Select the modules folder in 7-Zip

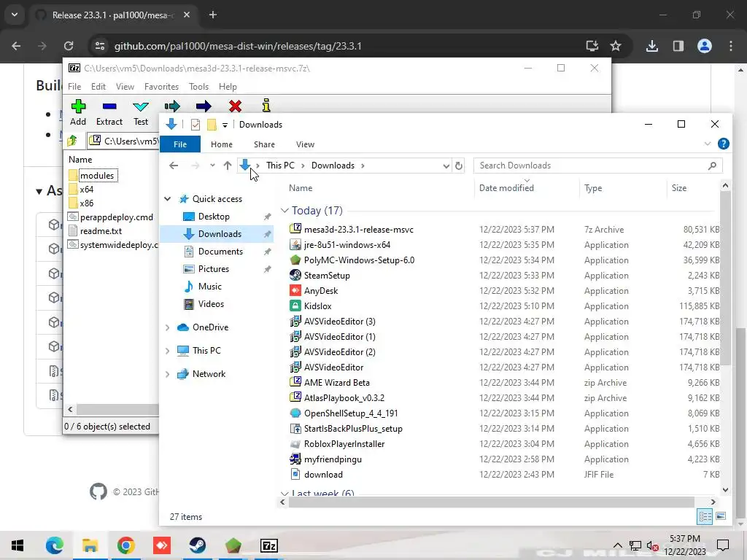click(97, 176)
